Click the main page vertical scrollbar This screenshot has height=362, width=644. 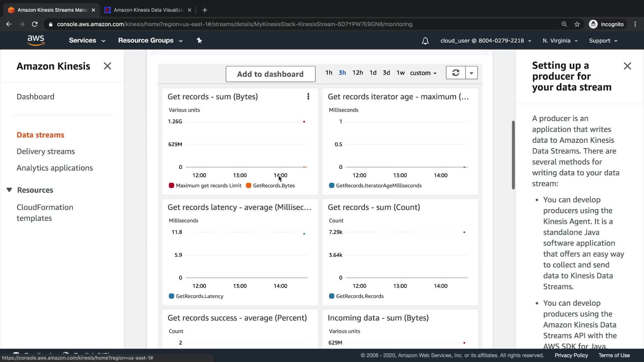pos(513,155)
